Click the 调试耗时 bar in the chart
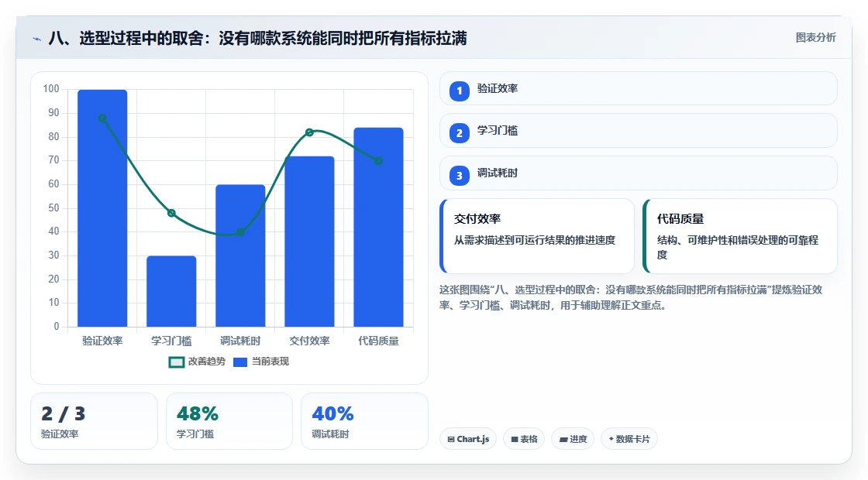The image size is (868, 480). (x=240, y=255)
